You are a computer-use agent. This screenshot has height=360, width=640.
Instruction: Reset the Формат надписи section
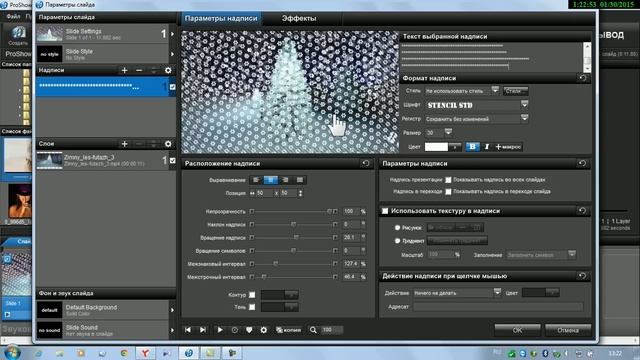pos(582,78)
